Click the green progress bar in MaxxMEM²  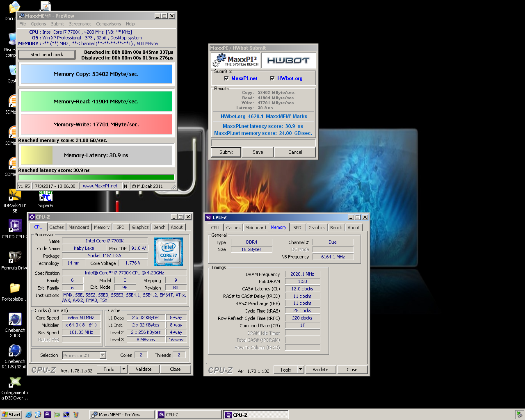(96, 178)
